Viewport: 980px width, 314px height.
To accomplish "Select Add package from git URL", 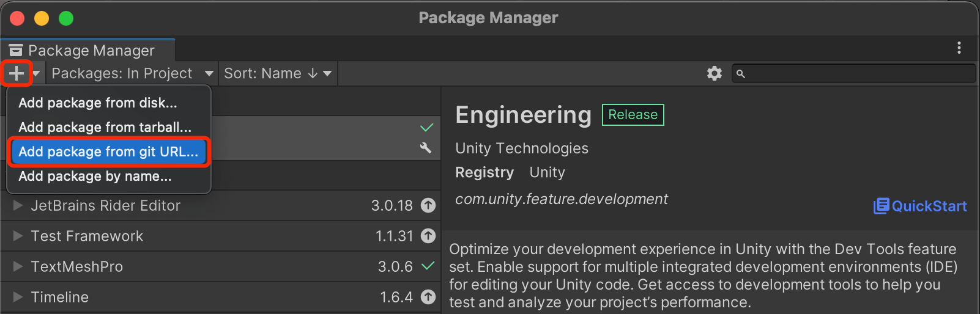I will pos(108,152).
